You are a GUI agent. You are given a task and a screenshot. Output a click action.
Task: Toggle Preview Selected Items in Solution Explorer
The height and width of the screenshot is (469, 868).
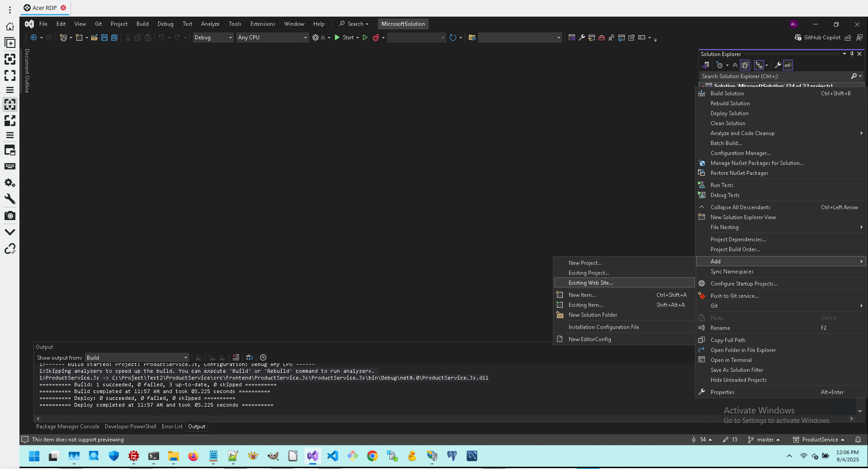tap(788, 65)
